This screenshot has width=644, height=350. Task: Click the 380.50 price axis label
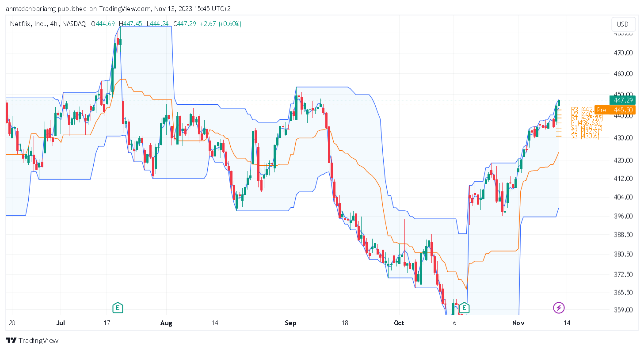pyautogui.click(x=624, y=254)
